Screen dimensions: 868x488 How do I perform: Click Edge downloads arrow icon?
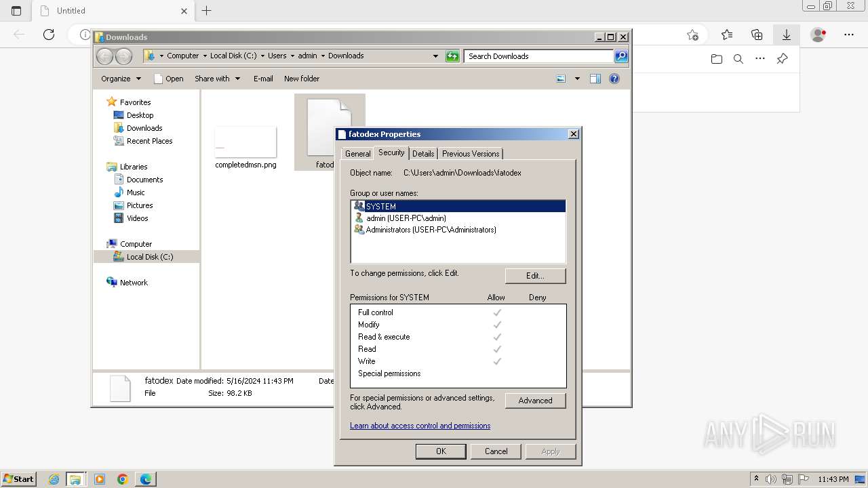(x=787, y=35)
